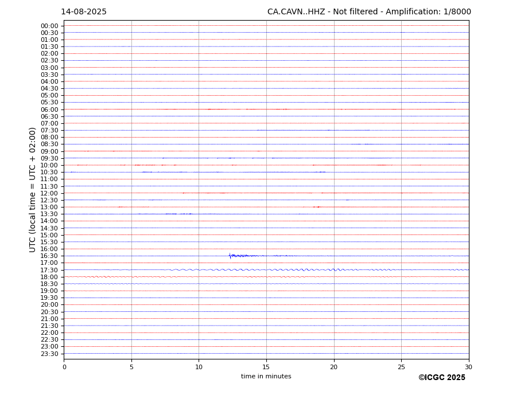Click the x-axis tick label 25
This screenshot has height=399, width=532.
[401, 367]
